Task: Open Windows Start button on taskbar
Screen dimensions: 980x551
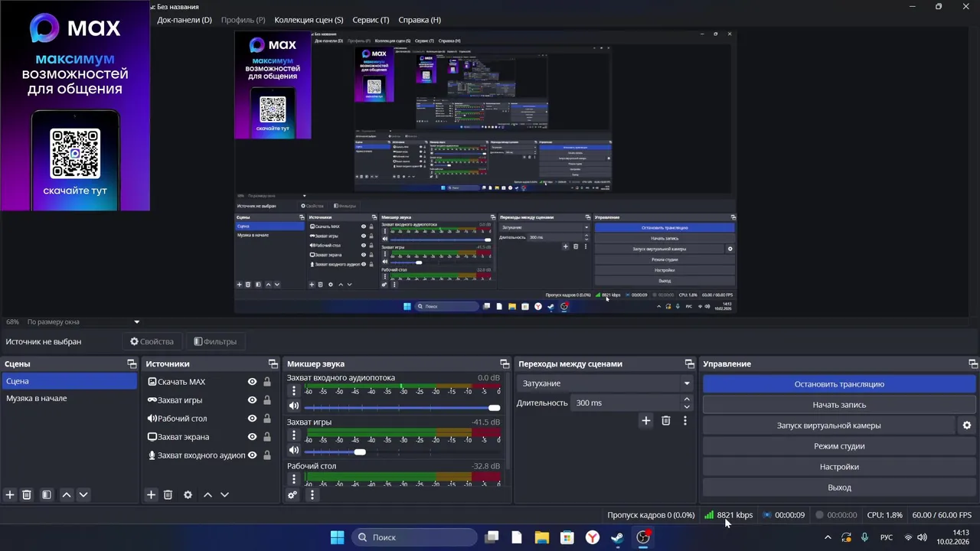Action: point(337,537)
